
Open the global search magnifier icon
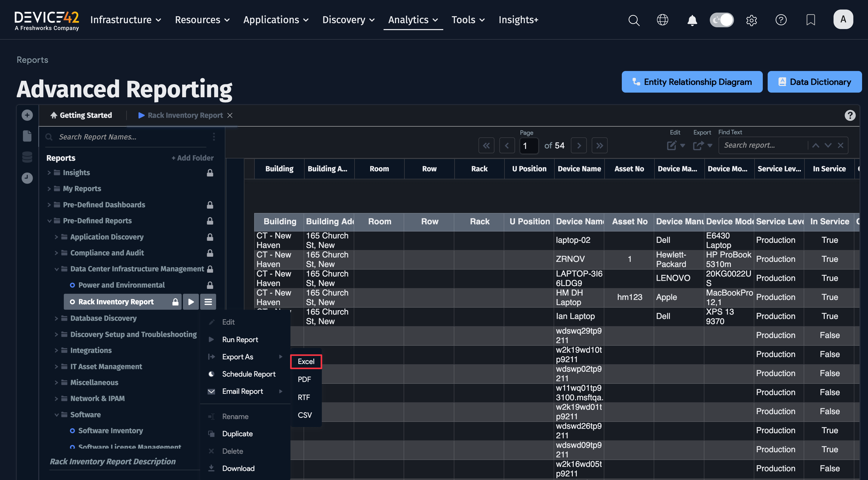[x=634, y=20]
